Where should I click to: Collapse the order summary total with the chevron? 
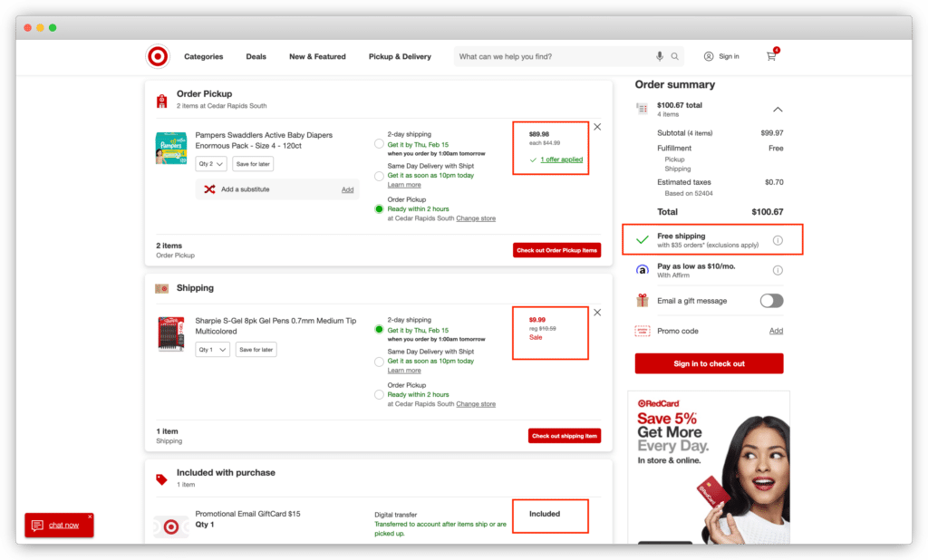pyautogui.click(x=778, y=108)
